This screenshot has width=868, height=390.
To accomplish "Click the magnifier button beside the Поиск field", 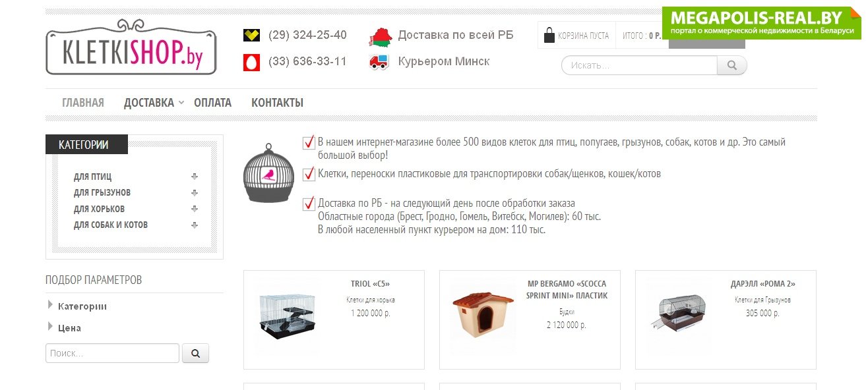I will [195, 353].
